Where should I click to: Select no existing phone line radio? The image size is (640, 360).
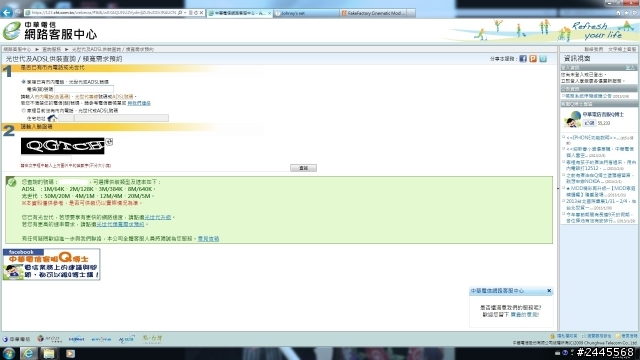(23, 111)
